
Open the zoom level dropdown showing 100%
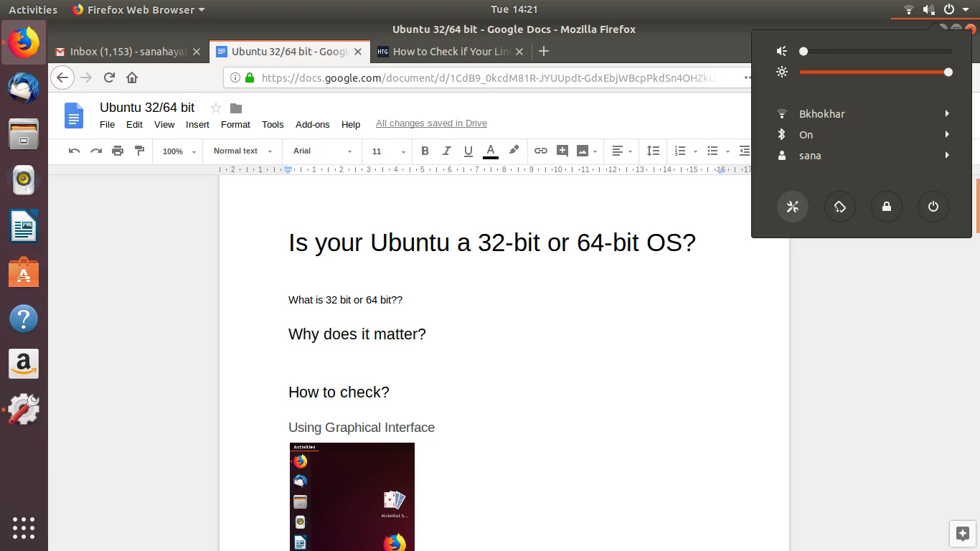(x=179, y=151)
